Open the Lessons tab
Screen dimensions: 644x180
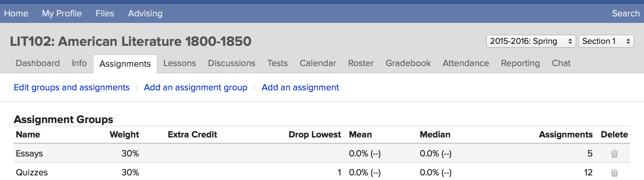(179, 63)
